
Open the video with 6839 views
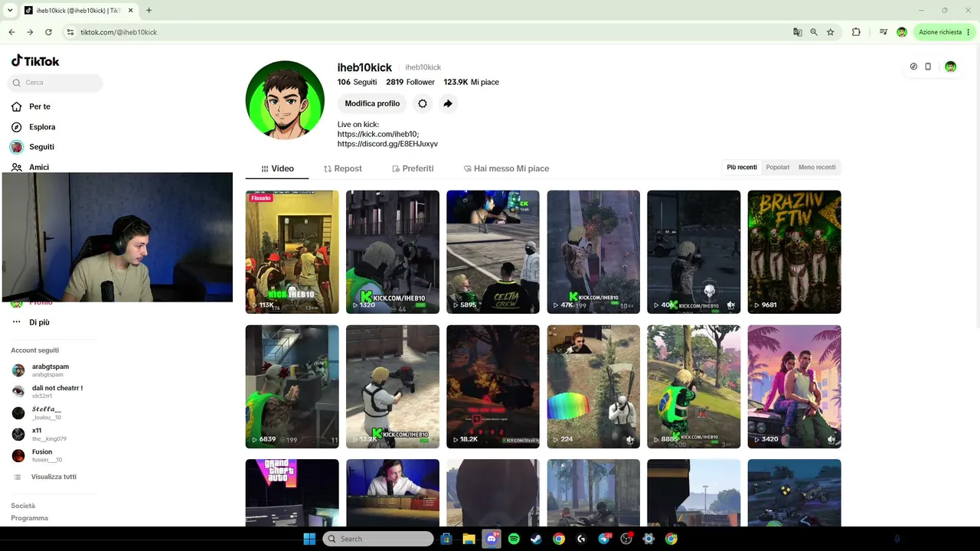pyautogui.click(x=292, y=386)
